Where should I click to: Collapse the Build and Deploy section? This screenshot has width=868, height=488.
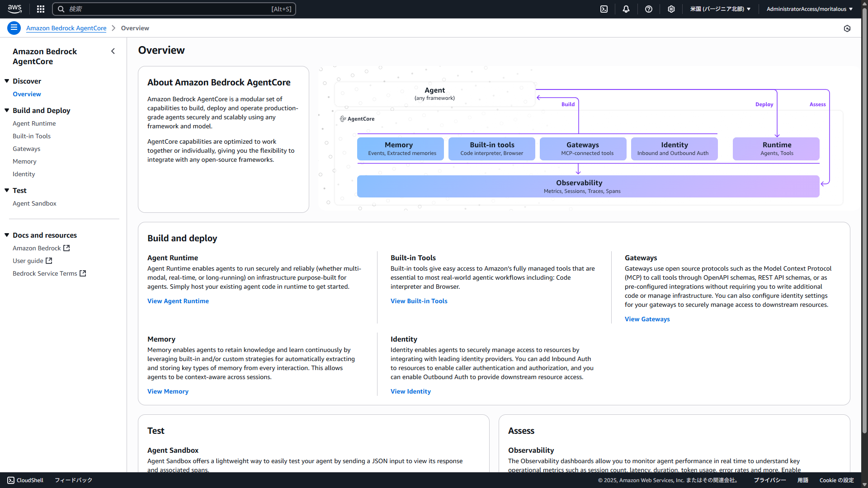[7, 111]
